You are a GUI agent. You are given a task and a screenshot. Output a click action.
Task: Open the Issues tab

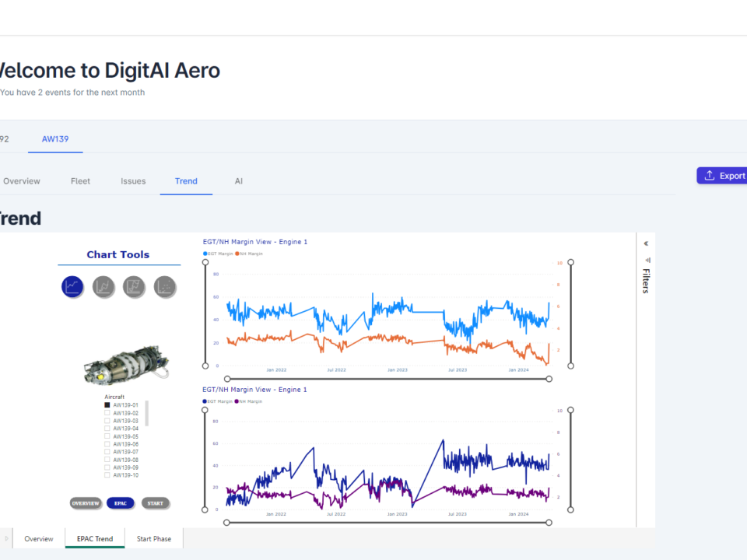pyautogui.click(x=133, y=181)
